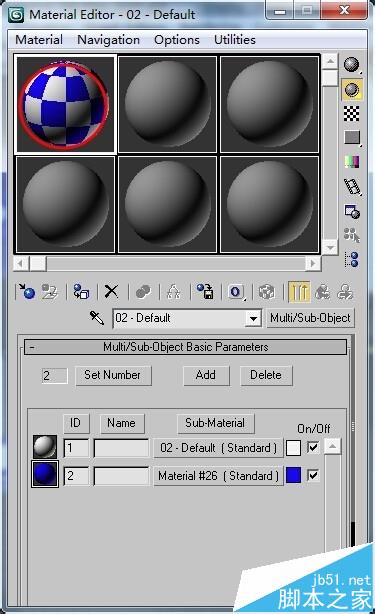Open the material editor Options icon

[x=352, y=211]
